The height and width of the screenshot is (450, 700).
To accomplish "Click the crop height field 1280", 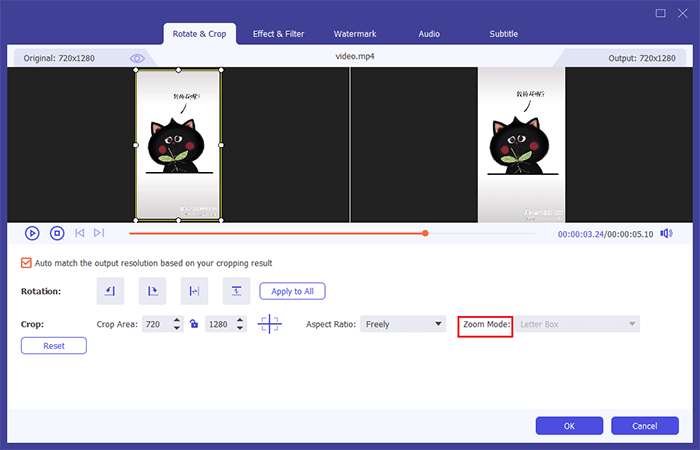I will pyautogui.click(x=220, y=324).
